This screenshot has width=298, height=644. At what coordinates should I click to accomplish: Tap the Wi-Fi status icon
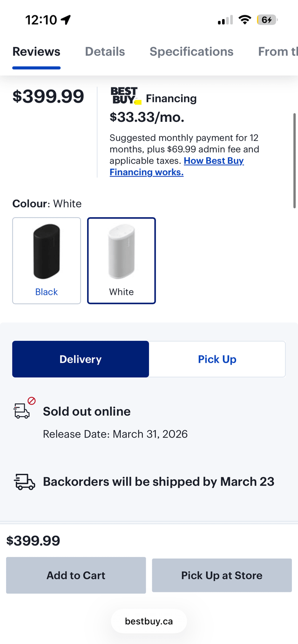pos(244,20)
